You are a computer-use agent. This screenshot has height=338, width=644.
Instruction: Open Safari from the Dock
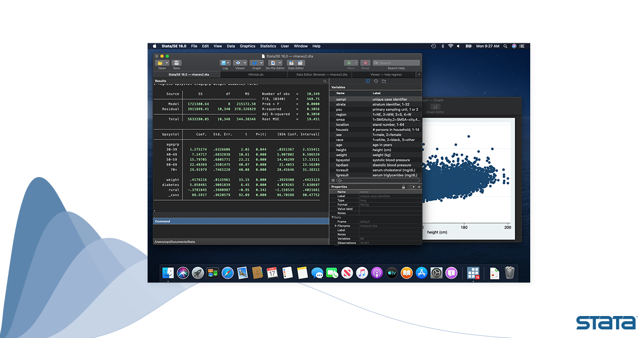click(227, 273)
